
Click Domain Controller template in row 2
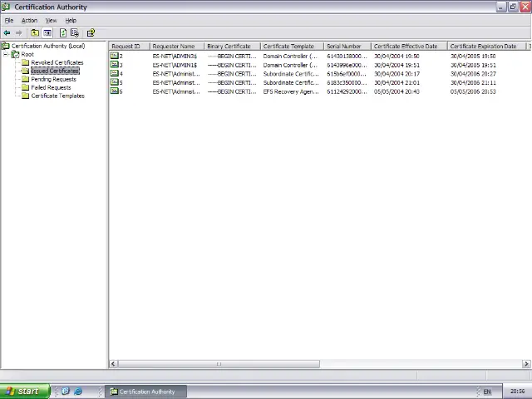click(290, 56)
